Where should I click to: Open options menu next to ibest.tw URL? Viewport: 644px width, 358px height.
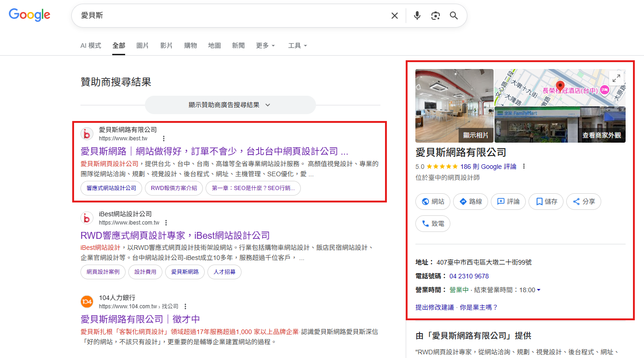[x=163, y=139]
